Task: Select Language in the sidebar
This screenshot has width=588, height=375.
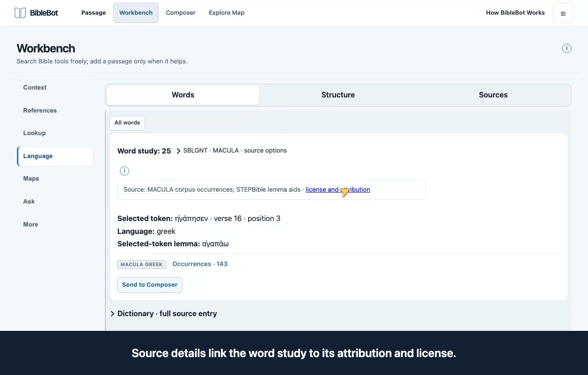Action: pyautogui.click(x=55, y=156)
